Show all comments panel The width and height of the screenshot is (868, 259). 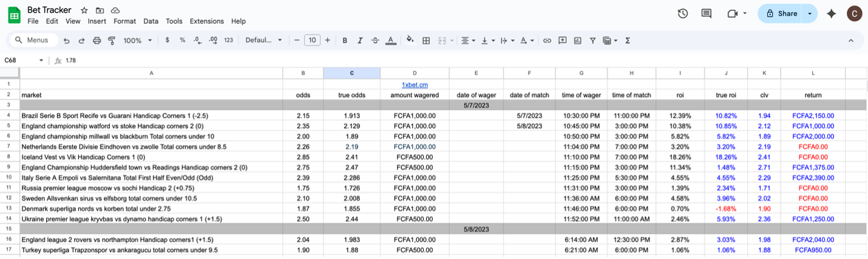pyautogui.click(x=706, y=13)
